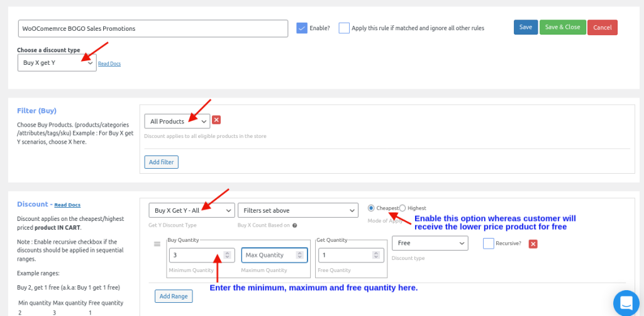The height and width of the screenshot is (316, 644).
Task: Open the Buy X Get Y - All dropdown
Action: pos(191,210)
